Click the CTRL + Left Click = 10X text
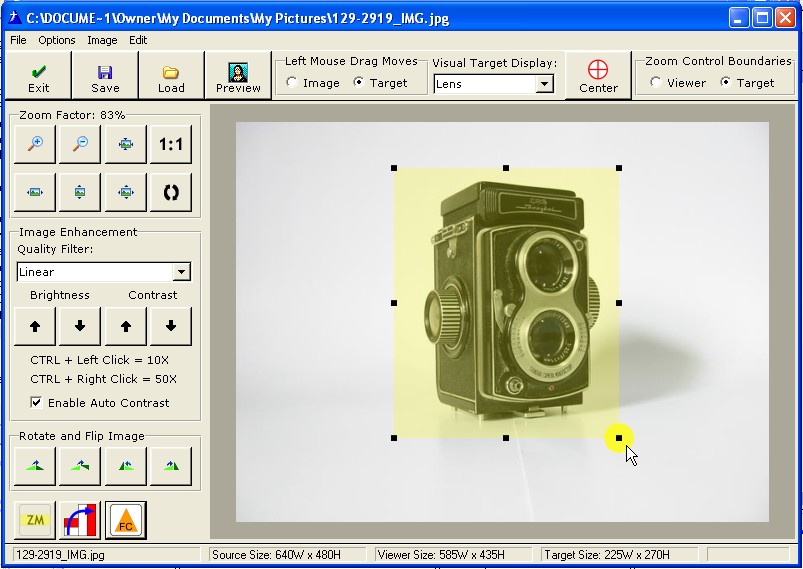The height and width of the screenshot is (569, 803). pyautogui.click(x=99, y=360)
